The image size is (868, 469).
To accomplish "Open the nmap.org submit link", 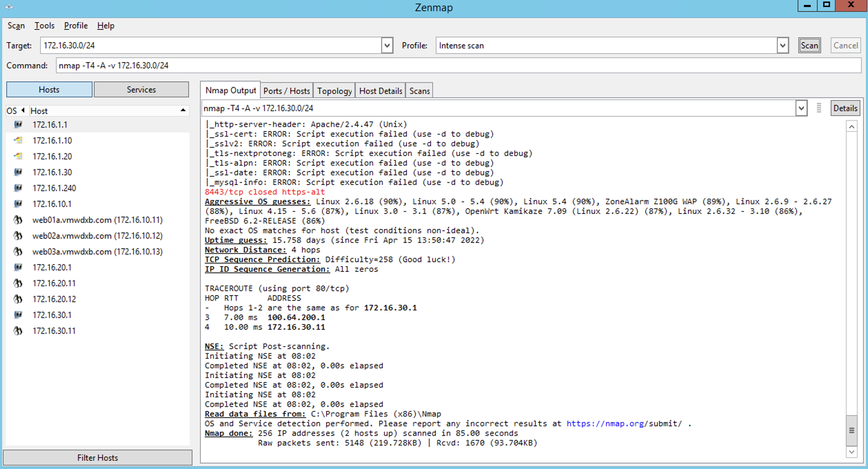I will 605,423.
